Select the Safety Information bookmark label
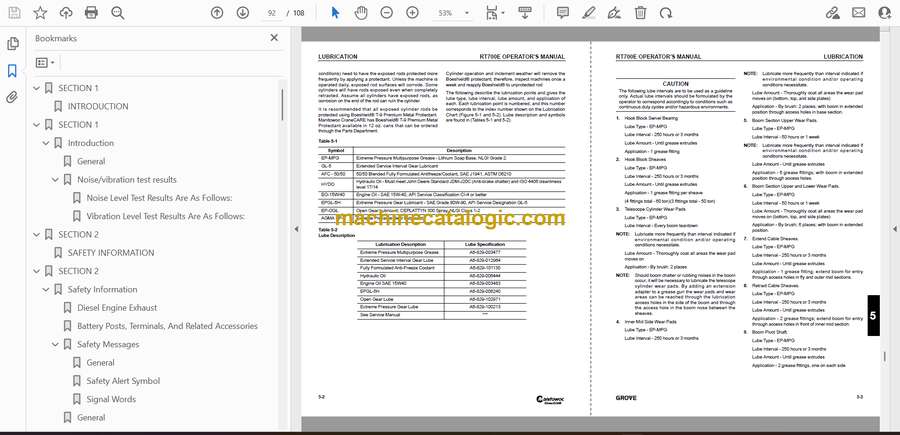 [x=103, y=289]
